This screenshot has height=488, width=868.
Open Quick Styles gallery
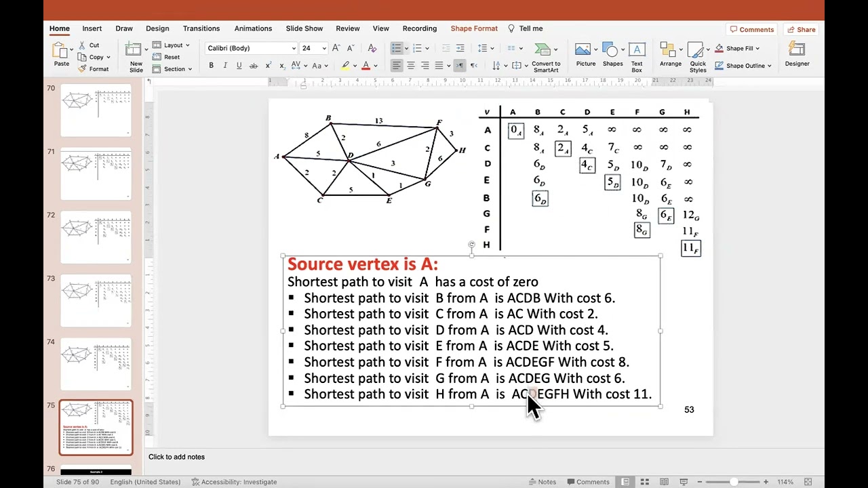point(698,58)
